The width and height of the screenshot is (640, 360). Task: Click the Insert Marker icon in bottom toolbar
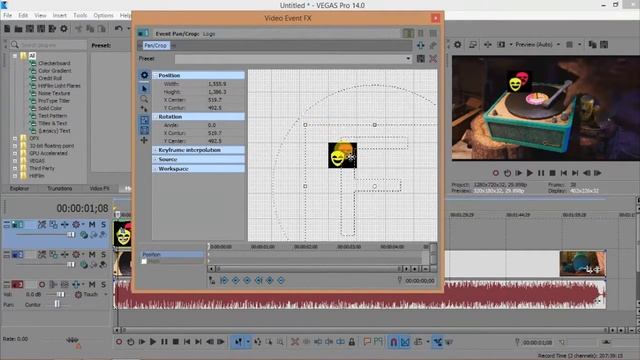pos(367,342)
